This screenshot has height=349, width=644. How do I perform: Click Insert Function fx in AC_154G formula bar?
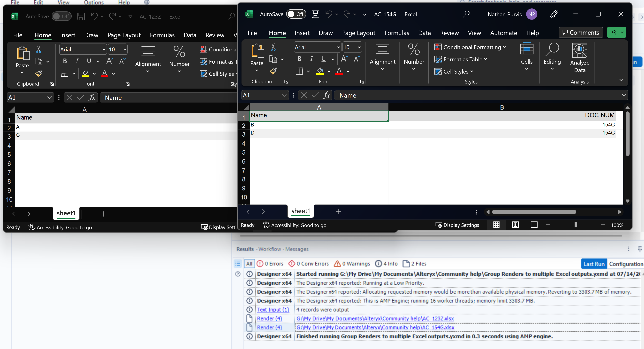tap(326, 95)
